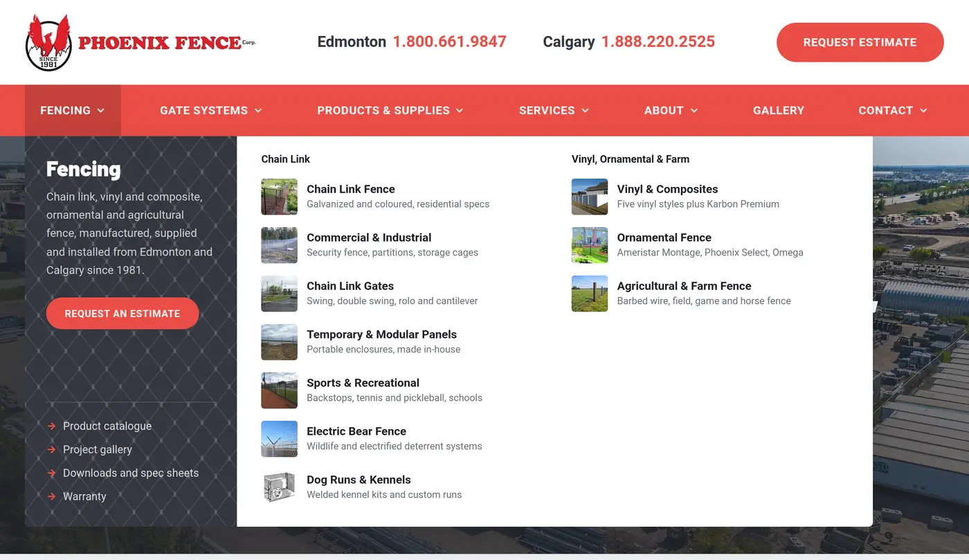Screen dimensions: 969x560
Task: Open the Project gallery link
Action: tap(98, 450)
